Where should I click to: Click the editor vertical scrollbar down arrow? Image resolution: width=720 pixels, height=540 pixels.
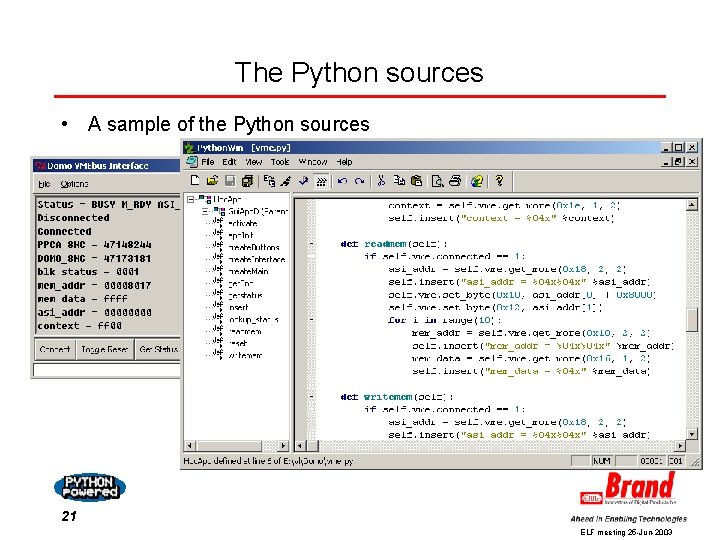692,434
